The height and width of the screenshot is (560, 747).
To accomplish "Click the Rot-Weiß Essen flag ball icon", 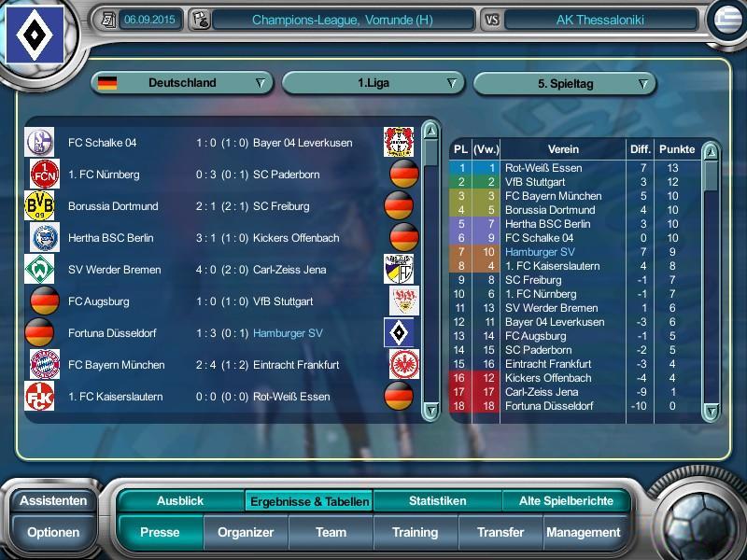I will coord(399,396).
